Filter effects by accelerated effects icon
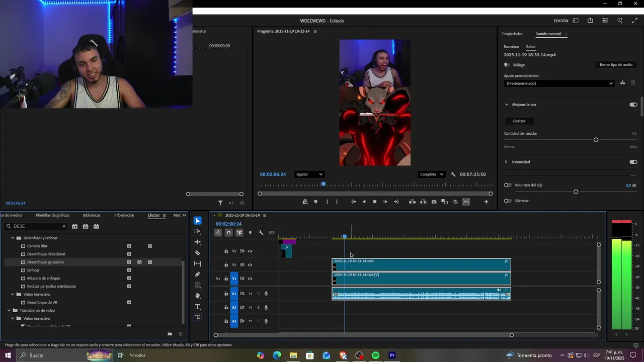 (74, 226)
